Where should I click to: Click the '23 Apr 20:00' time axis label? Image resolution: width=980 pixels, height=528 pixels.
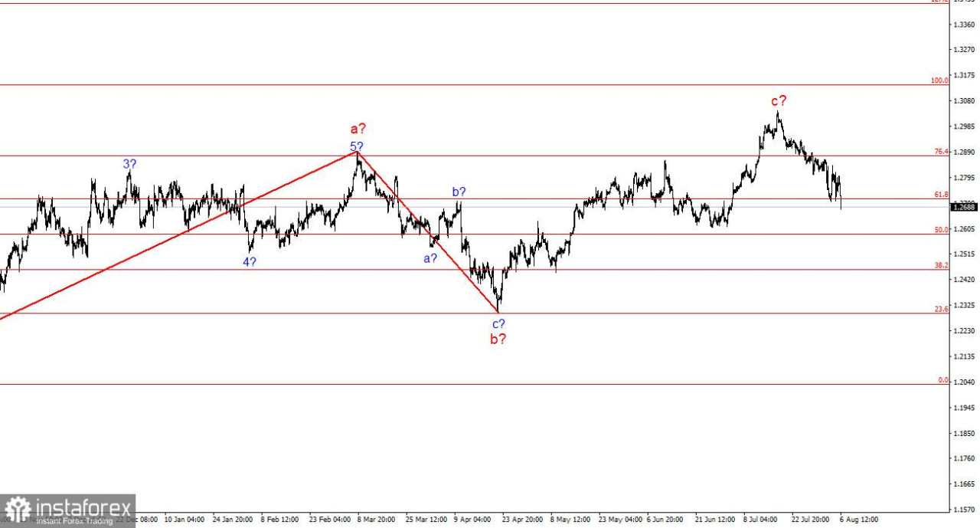521,519
